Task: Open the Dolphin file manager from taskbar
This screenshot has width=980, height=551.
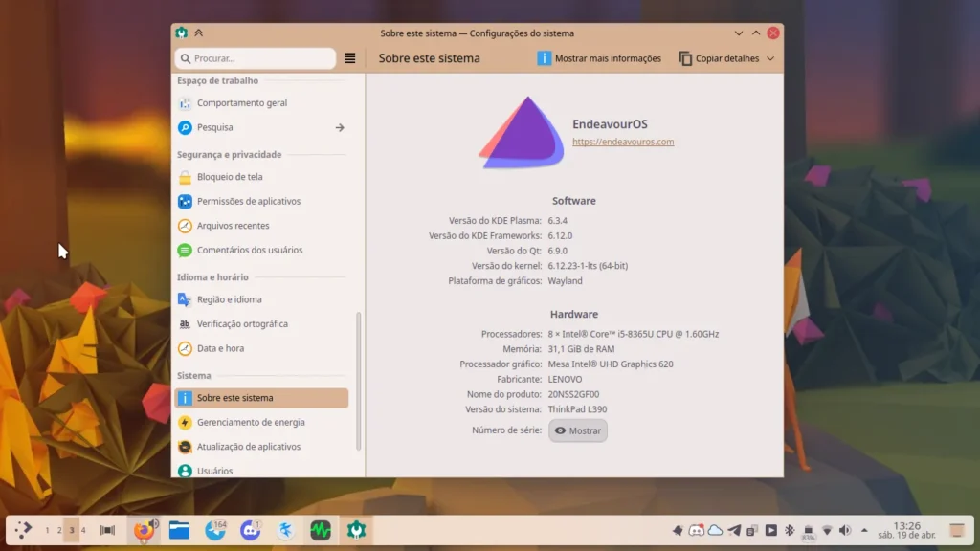Action: 179,530
